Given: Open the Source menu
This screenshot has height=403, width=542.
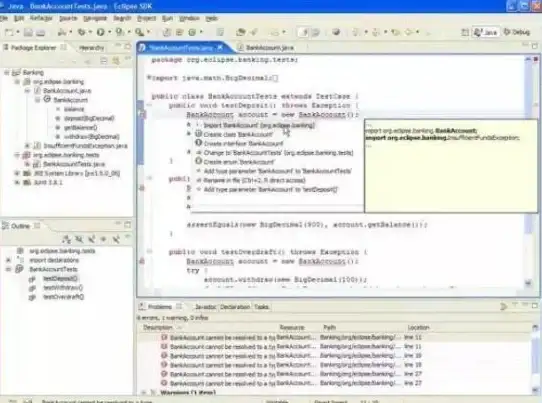Looking at the screenshot, I should 68,18.
